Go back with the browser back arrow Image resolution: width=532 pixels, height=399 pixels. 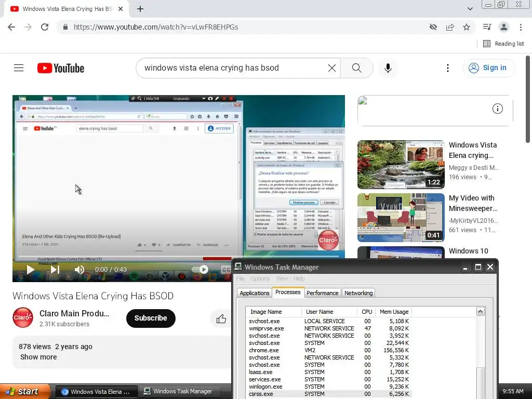(x=11, y=27)
